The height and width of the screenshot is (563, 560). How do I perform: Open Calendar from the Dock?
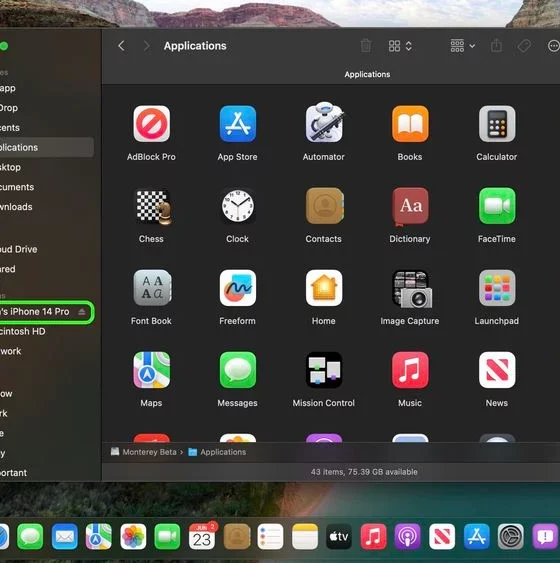[202, 536]
